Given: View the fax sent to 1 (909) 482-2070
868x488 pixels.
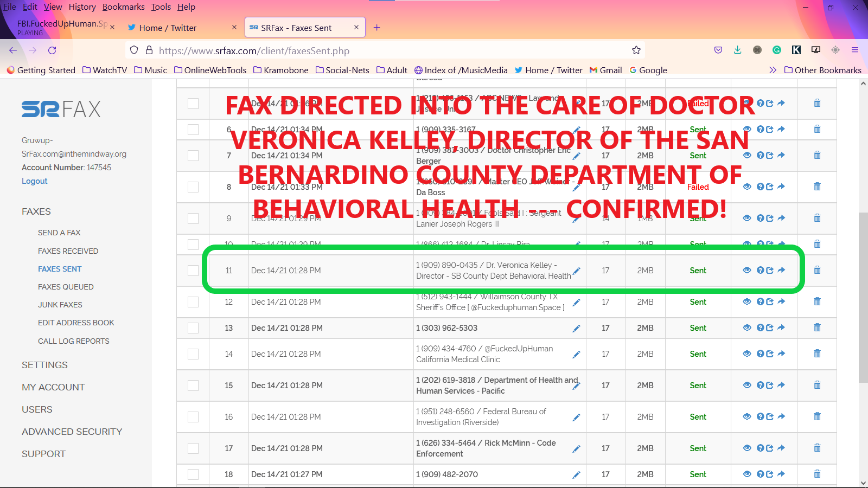Looking at the screenshot, I should [747, 474].
